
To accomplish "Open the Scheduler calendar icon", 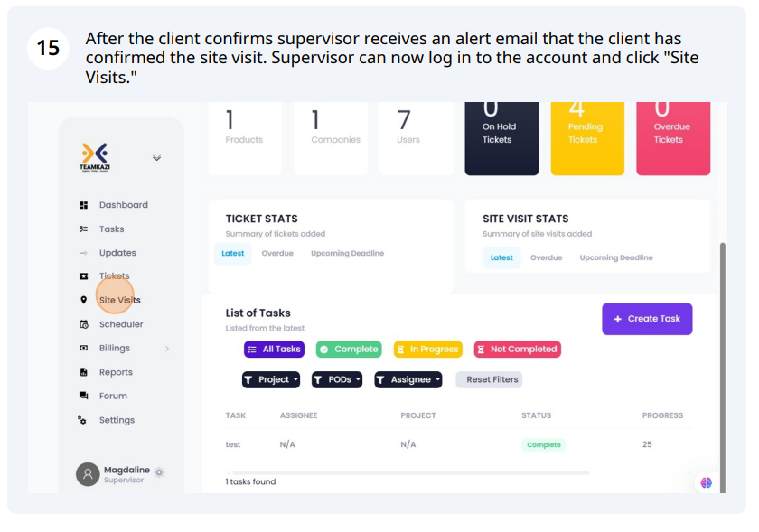I will click(x=84, y=324).
